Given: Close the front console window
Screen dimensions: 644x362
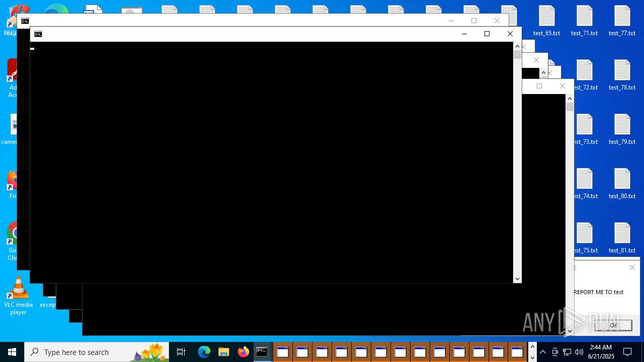Looking at the screenshot, I should 510,34.
